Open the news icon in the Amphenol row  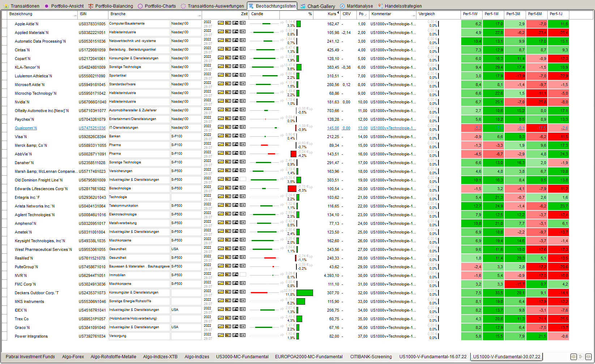coord(228,222)
